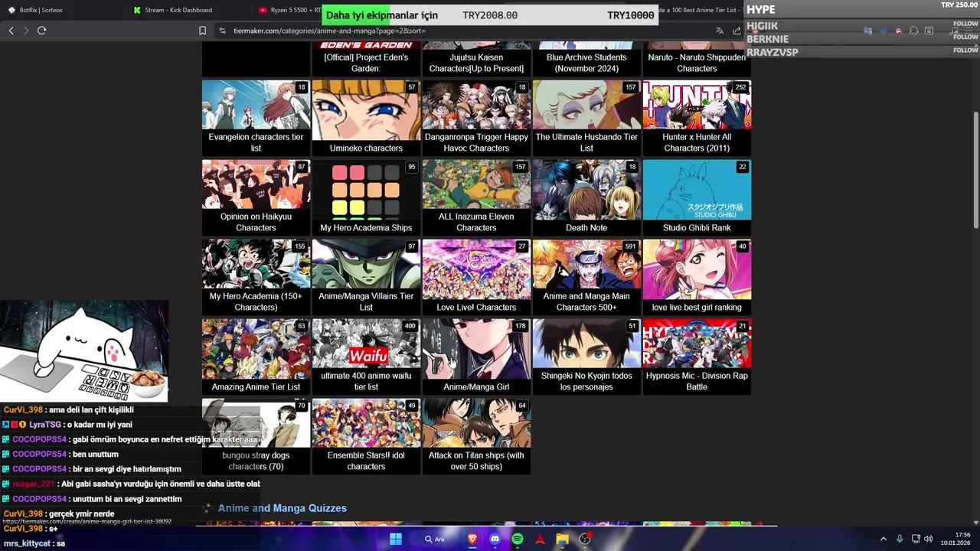980x551 pixels.
Task: Open the Windows Start menu
Action: [396, 539]
